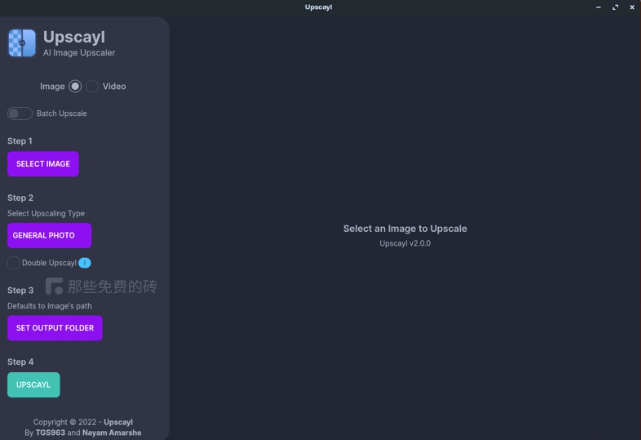
Task: Open the Upscayl link in copyright footer
Action: [x=118, y=422]
